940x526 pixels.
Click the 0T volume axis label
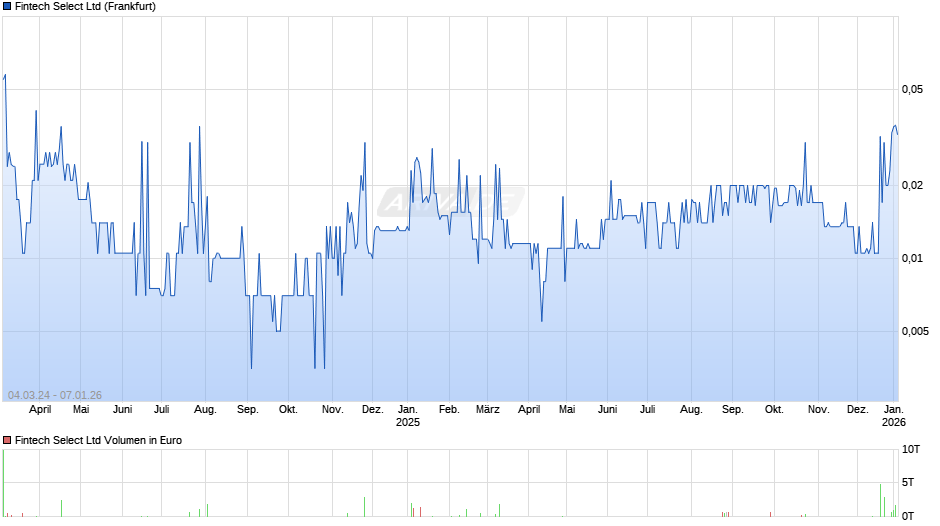pyautogui.click(x=908, y=516)
